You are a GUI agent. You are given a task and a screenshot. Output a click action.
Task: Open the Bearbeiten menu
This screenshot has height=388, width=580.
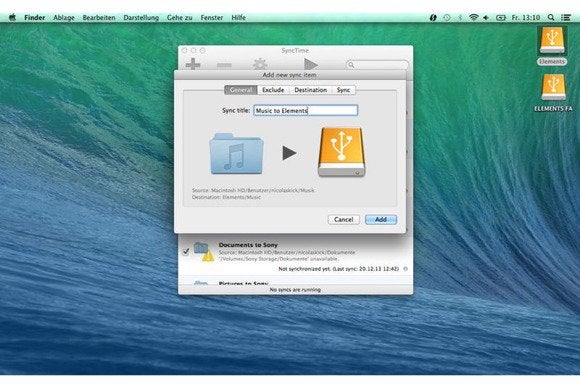point(99,17)
